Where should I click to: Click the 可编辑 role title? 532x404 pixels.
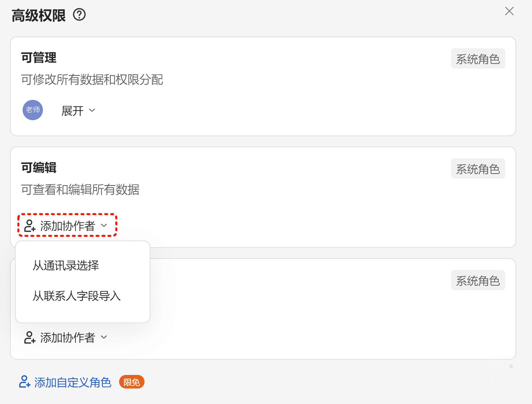tap(39, 168)
